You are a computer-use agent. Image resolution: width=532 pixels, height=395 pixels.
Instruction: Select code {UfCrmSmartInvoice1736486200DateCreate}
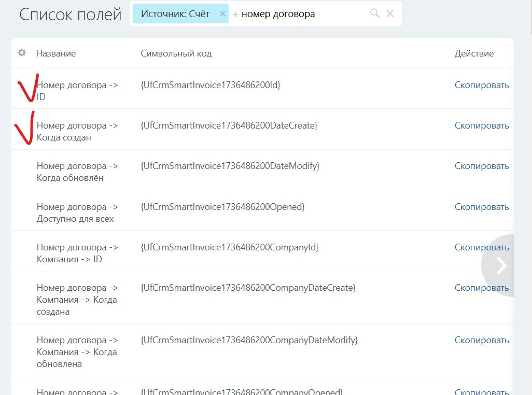[x=229, y=125]
